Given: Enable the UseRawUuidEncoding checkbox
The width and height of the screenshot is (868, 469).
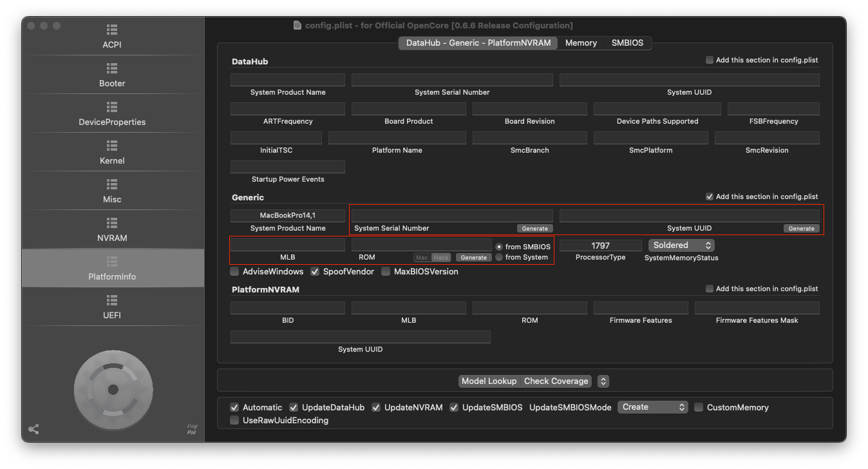Looking at the screenshot, I should click(234, 420).
